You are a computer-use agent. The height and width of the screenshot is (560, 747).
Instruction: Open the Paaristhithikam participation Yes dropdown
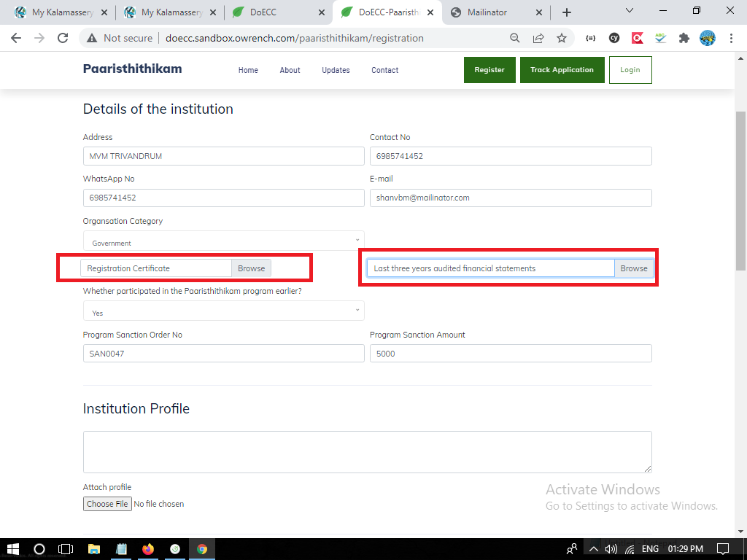pos(223,311)
